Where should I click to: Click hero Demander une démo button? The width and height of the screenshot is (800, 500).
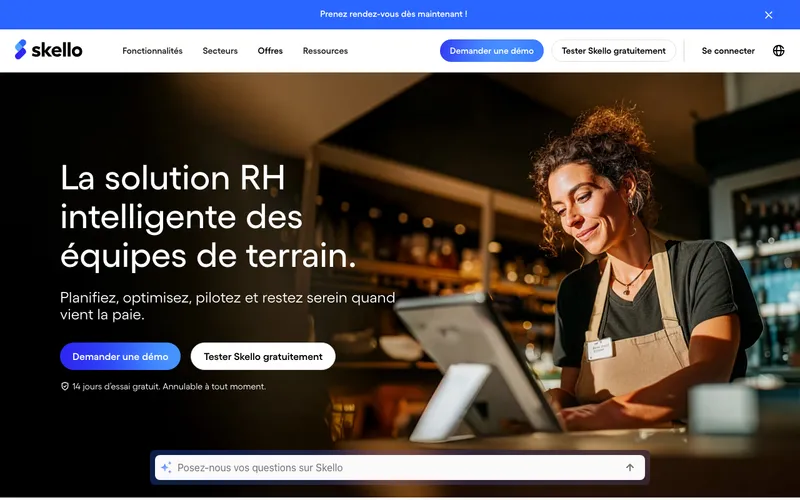pos(120,356)
